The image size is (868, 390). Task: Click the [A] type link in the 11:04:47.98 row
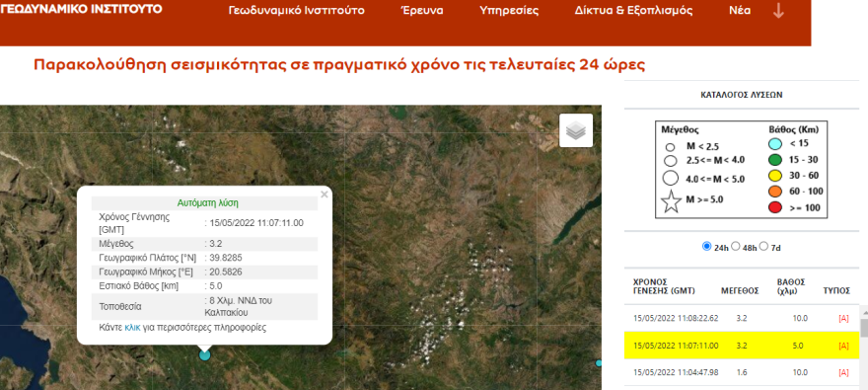tap(843, 373)
